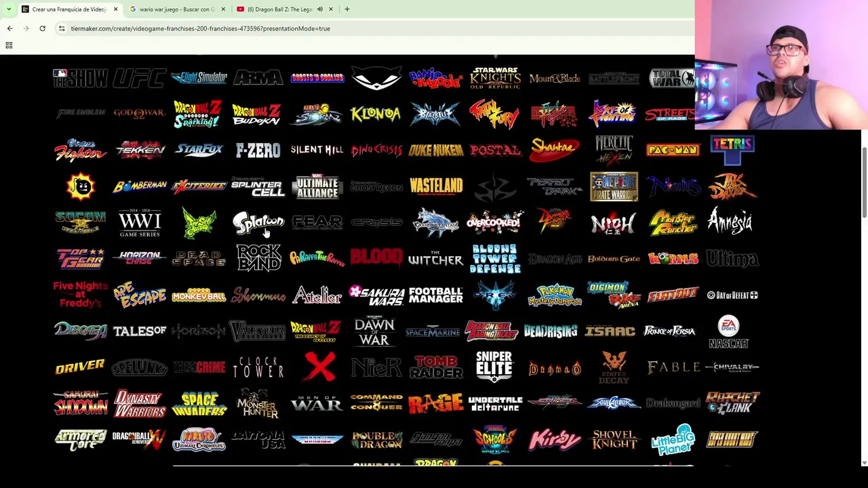This screenshot has height=488, width=868.
Task: Select the Dynasty Warriors logo
Action: (139, 403)
